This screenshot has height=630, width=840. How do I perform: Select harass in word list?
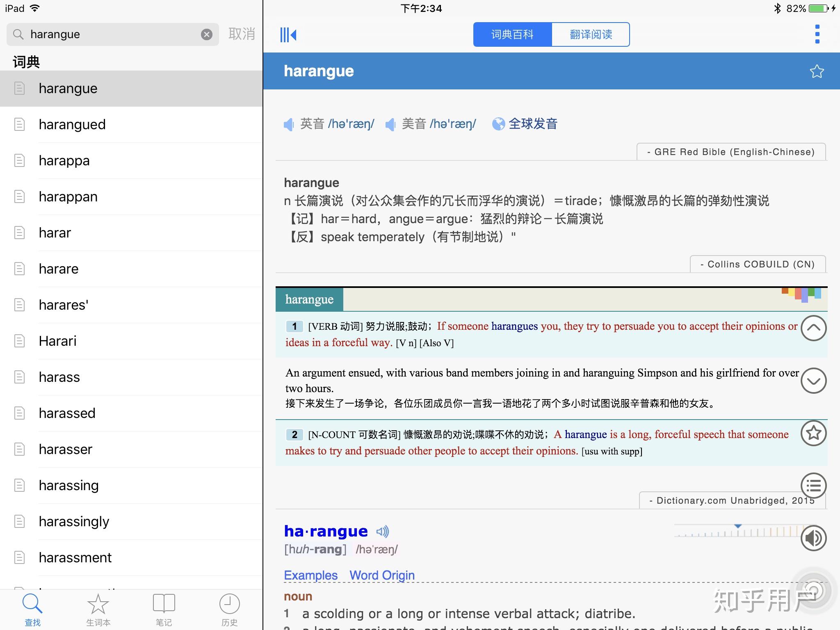131,377
